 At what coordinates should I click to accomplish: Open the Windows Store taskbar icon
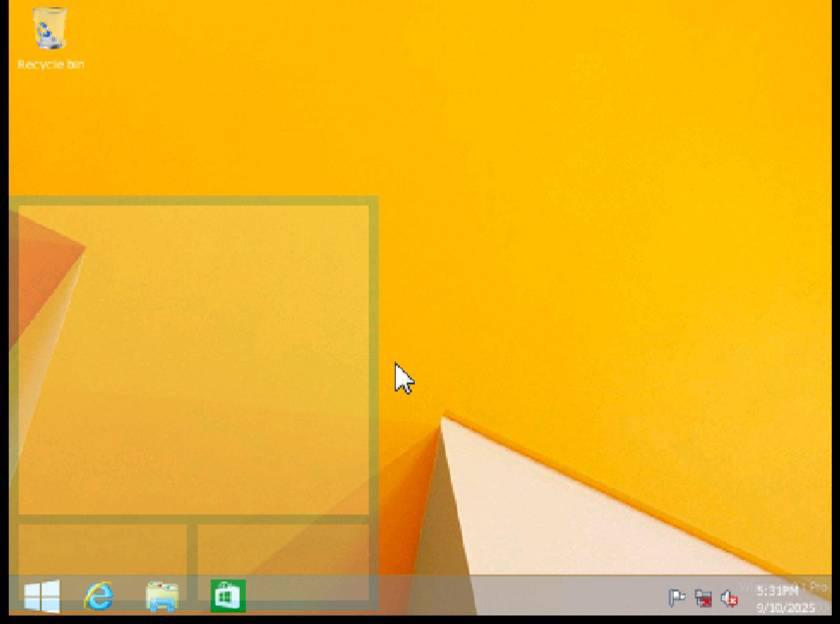228,596
